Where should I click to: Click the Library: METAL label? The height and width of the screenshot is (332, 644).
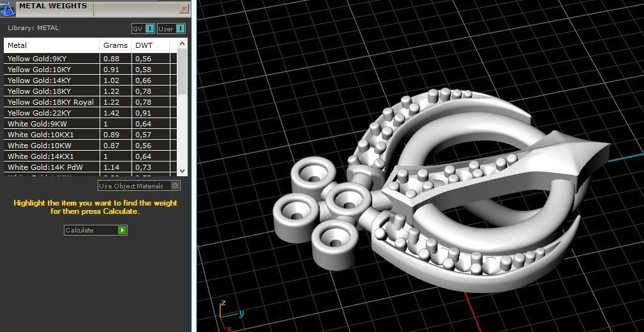click(x=33, y=28)
